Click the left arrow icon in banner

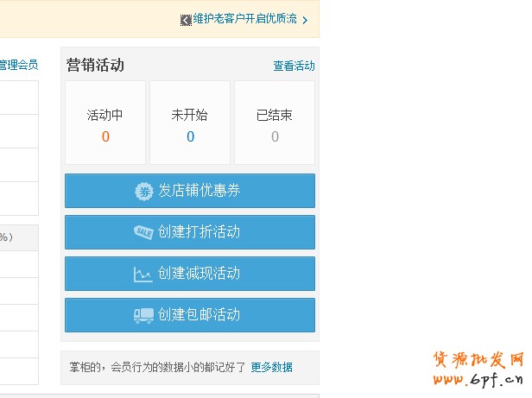pyautogui.click(x=186, y=19)
